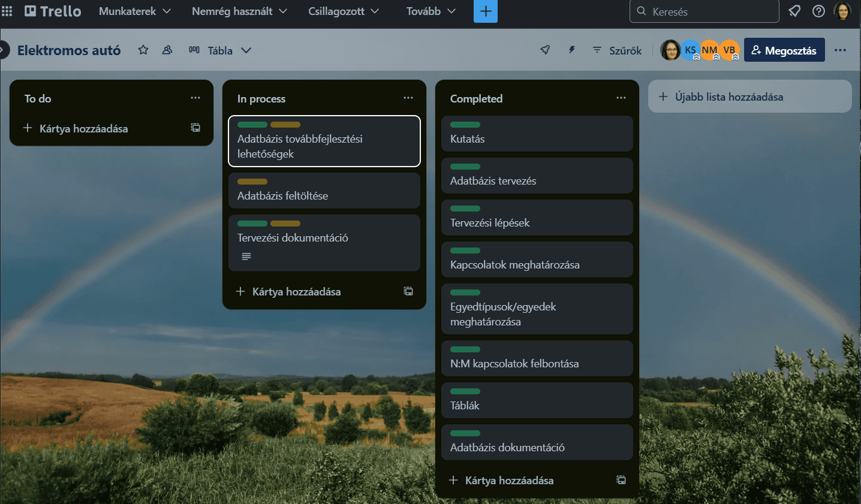
Task: Open board menu with three dots
Action: pyautogui.click(x=840, y=50)
